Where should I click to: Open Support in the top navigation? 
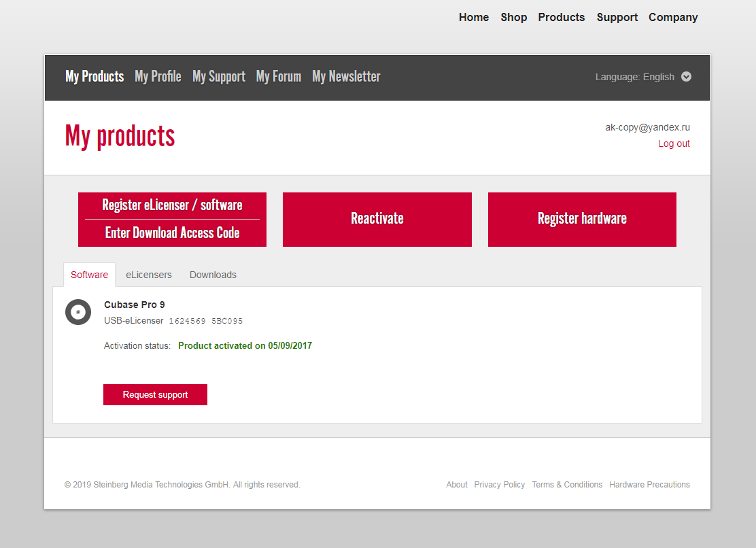[x=617, y=18]
